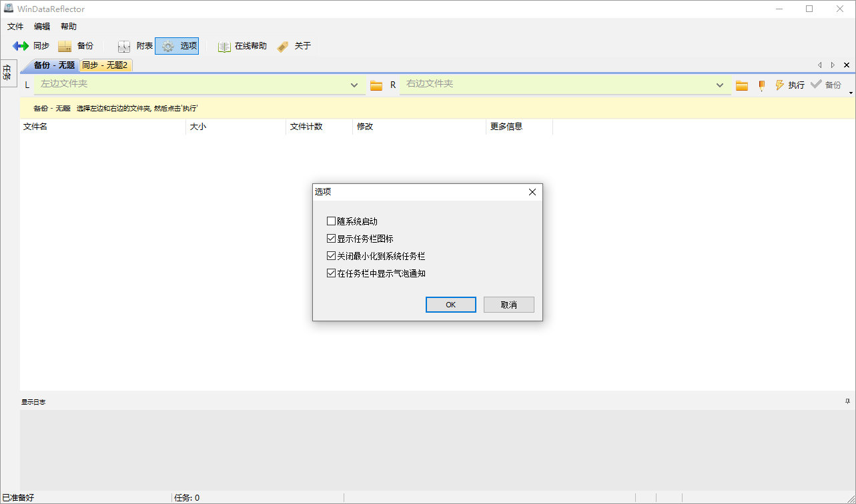Toggle 关闭最小化到系统任务栏 checkbox

click(332, 256)
